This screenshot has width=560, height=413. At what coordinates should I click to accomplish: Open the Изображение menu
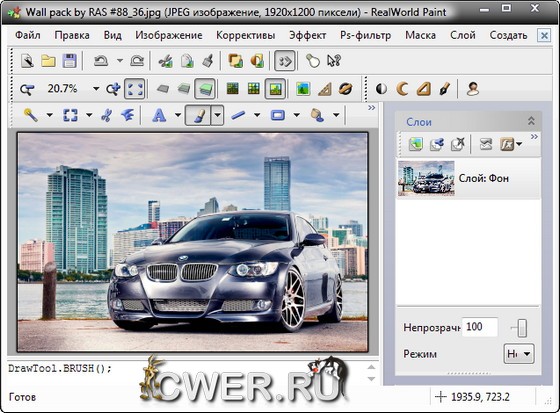tap(169, 35)
